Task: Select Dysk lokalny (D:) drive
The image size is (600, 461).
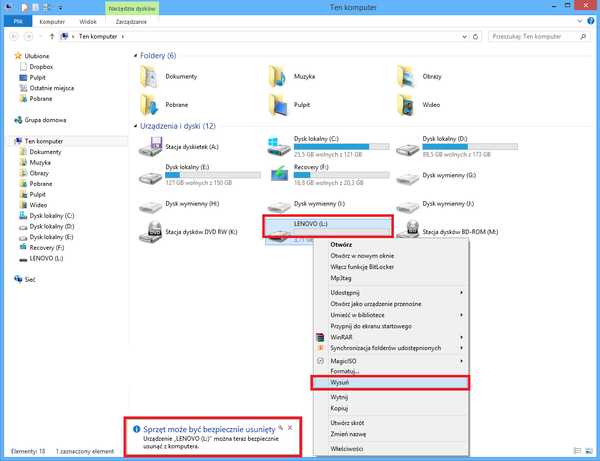Action: [457, 147]
